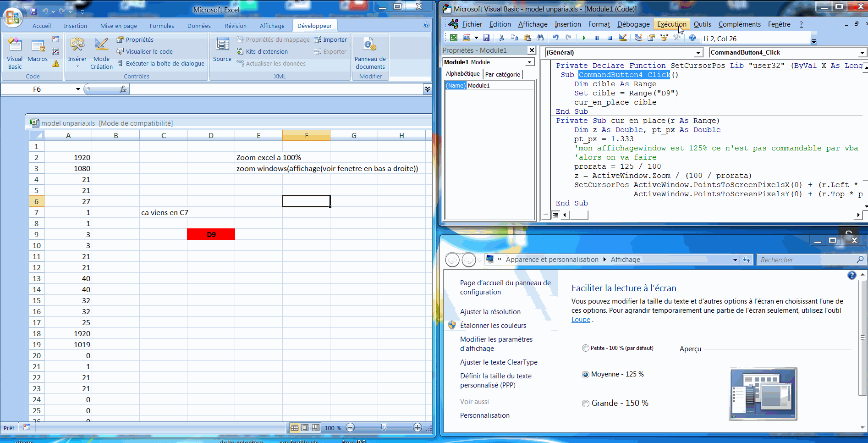The width and height of the screenshot is (868, 443).
Task: Save the project using the VBA toolbar disk icon
Action: (486, 38)
